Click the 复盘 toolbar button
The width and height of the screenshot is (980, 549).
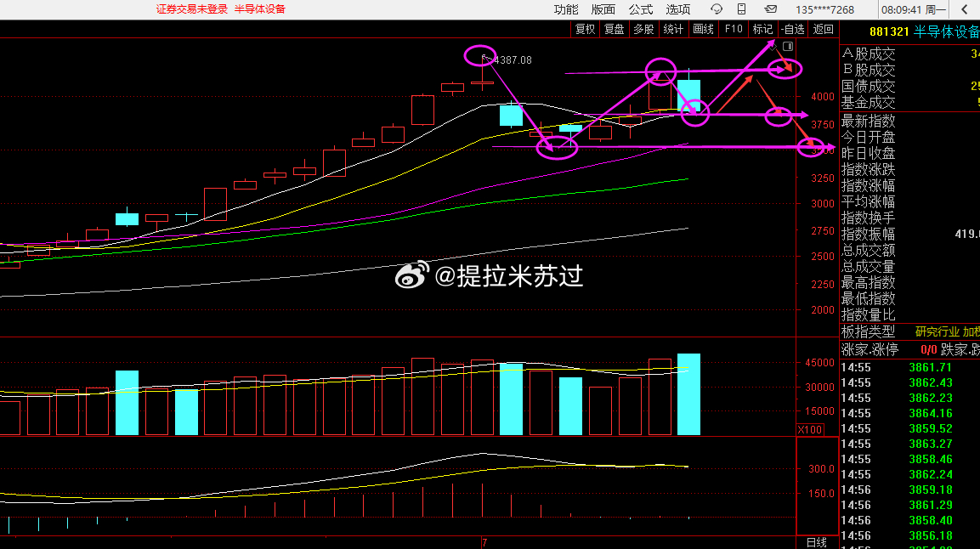pyautogui.click(x=615, y=30)
